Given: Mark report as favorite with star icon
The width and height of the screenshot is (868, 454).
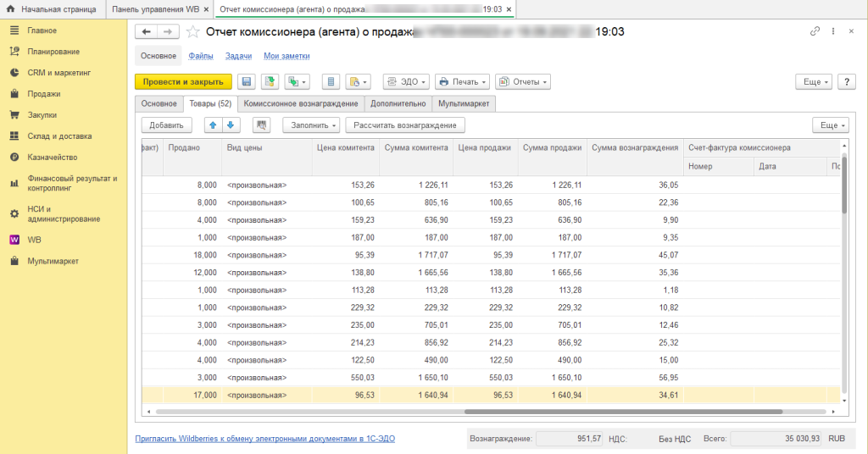Looking at the screenshot, I should pos(192,31).
